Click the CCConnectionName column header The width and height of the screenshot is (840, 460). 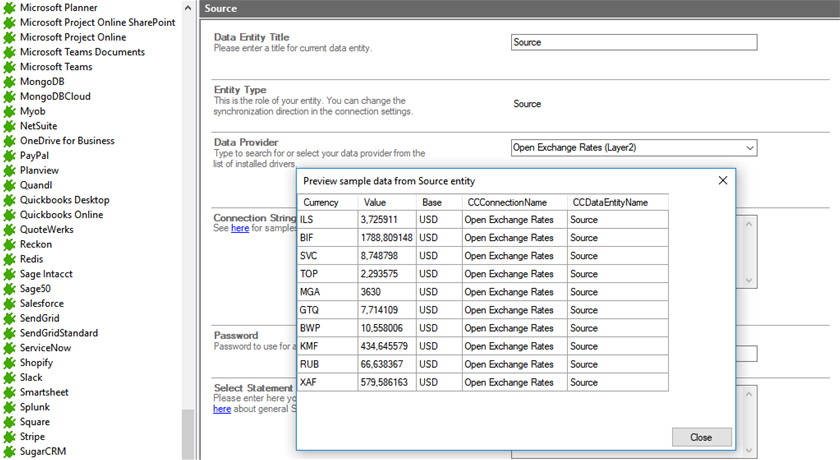(514, 202)
